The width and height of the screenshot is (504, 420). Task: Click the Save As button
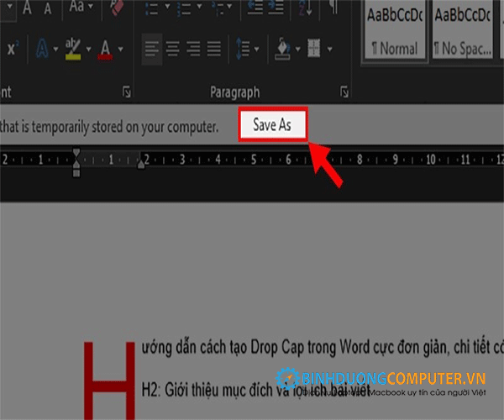click(271, 126)
